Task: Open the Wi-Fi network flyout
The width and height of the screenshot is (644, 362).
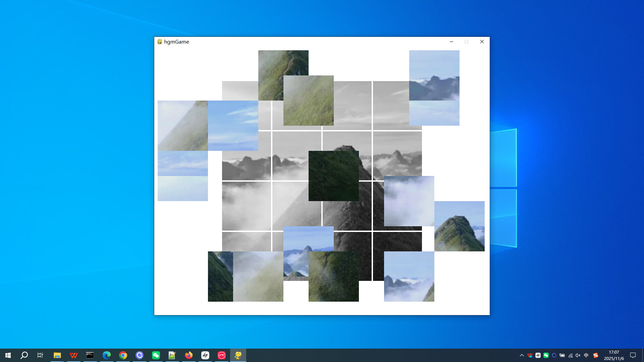Action: click(570, 355)
